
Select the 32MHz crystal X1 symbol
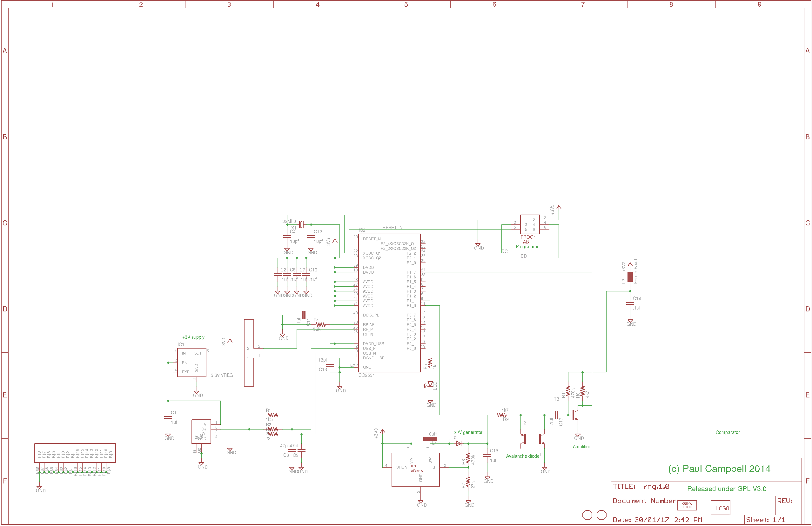301,224
